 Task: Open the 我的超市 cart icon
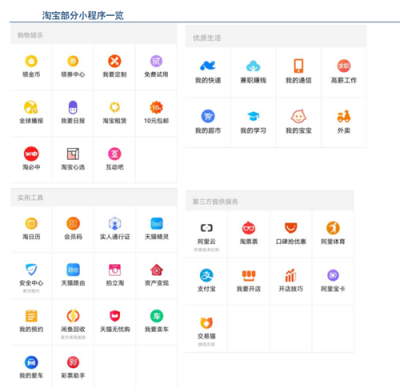point(208,116)
